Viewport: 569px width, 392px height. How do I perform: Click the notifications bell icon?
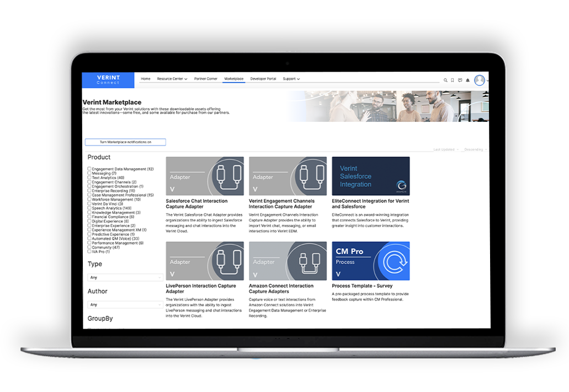pyautogui.click(x=467, y=80)
